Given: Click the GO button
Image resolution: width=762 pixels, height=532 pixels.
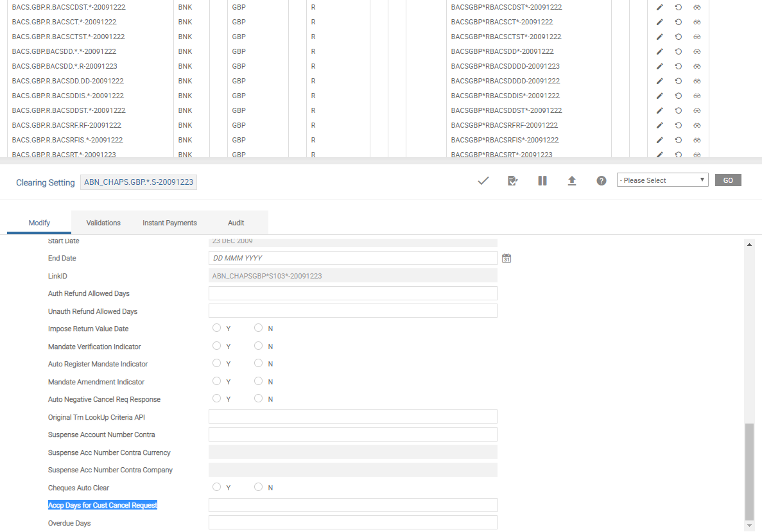Looking at the screenshot, I should (728, 180).
